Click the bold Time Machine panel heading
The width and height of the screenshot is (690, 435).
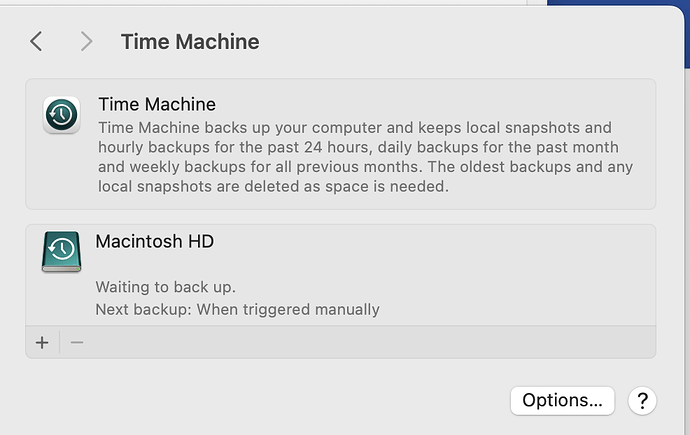(157, 104)
